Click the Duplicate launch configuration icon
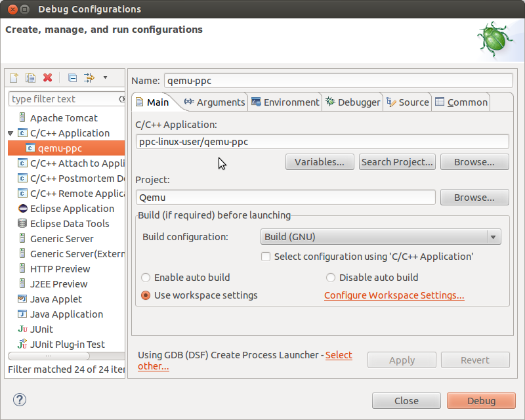The height and width of the screenshot is (420, 525). click(x=30, y=77)
